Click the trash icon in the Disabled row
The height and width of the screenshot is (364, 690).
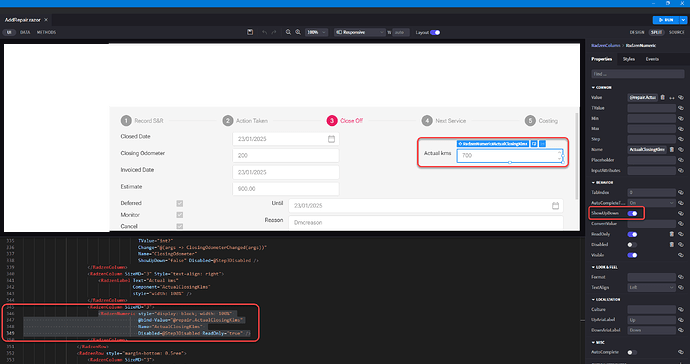click(x=672, y=244)
